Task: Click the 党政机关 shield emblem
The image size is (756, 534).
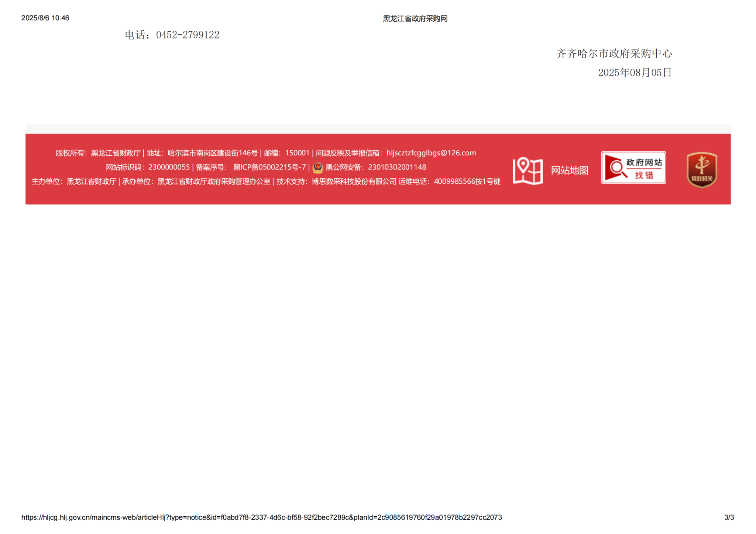Action: [701, 170]
